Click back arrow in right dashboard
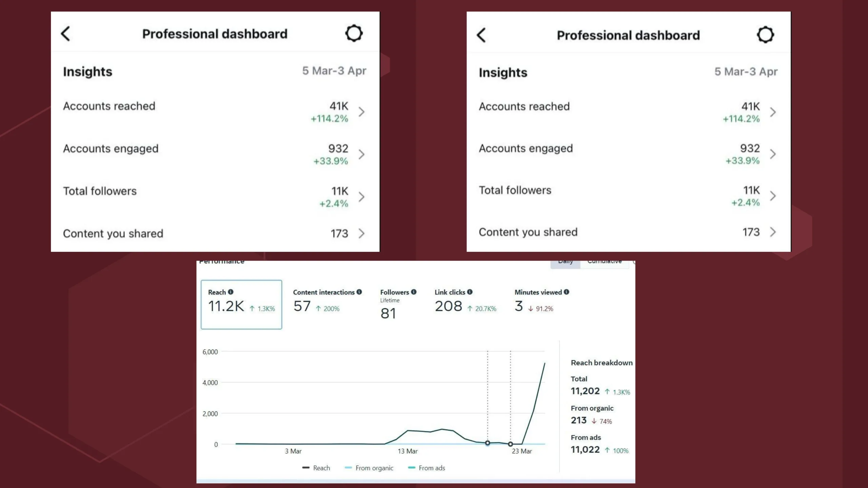This screenshot has height=488, width=868. tap(481, 35)
